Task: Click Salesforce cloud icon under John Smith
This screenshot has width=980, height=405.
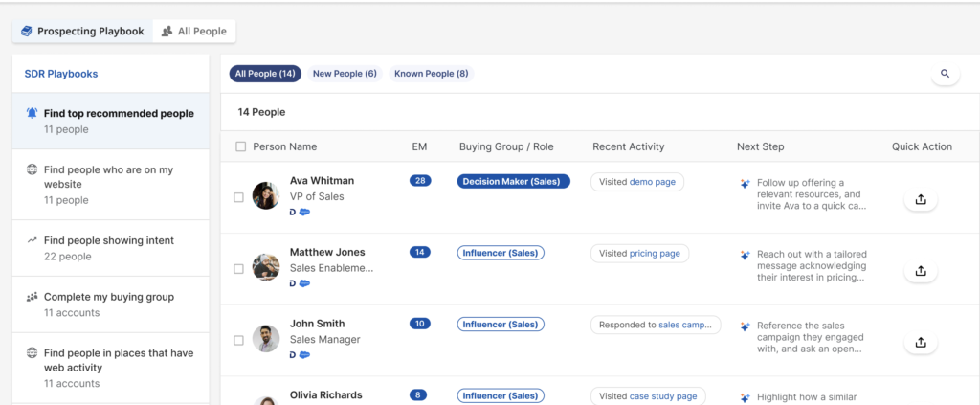Action: 304,355
